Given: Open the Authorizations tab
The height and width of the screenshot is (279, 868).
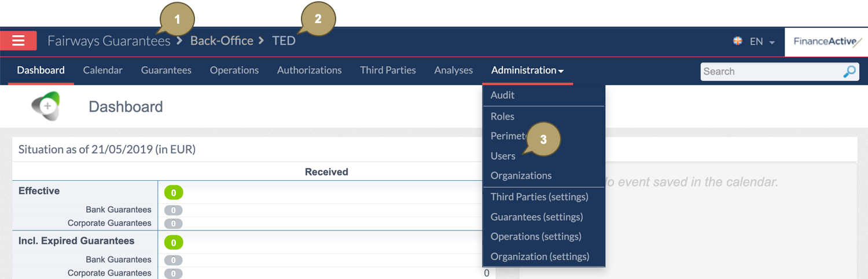Looking at the screenshot, I should (309, 70).
